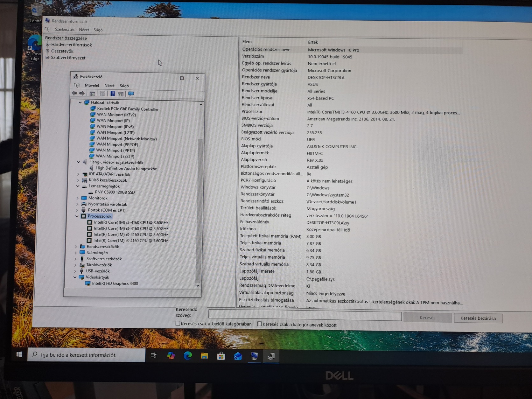The height and width of the screenshot is (399, 532).
Task: Tick Keresés csak a kategórianevek között checkbox
Action: click(259, 324)
